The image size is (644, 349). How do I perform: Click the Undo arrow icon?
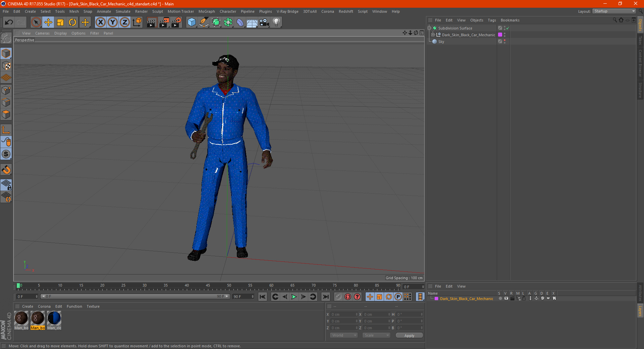coord(9,22)
